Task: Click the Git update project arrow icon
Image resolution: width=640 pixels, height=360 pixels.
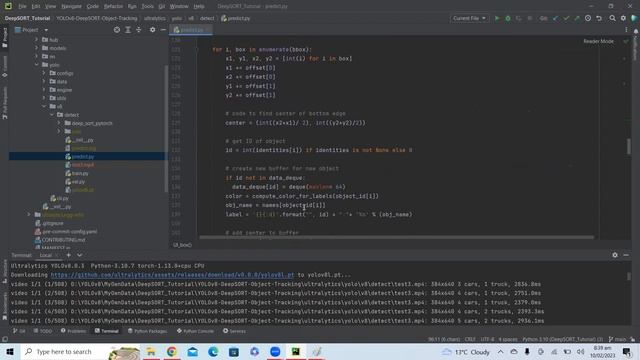Action: point(555,18)
